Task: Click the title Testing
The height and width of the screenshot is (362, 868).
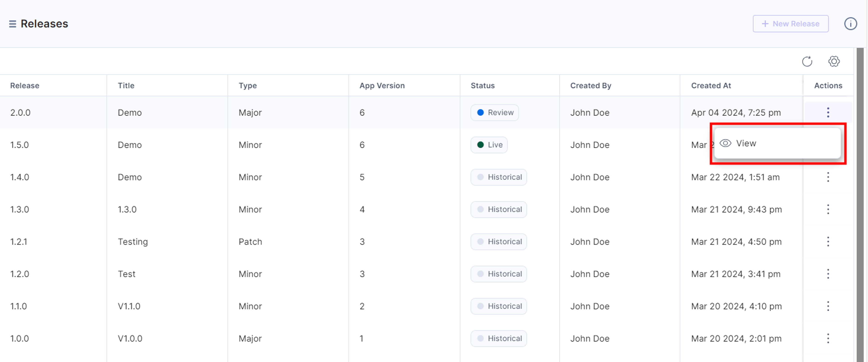Action: point(133,242)
